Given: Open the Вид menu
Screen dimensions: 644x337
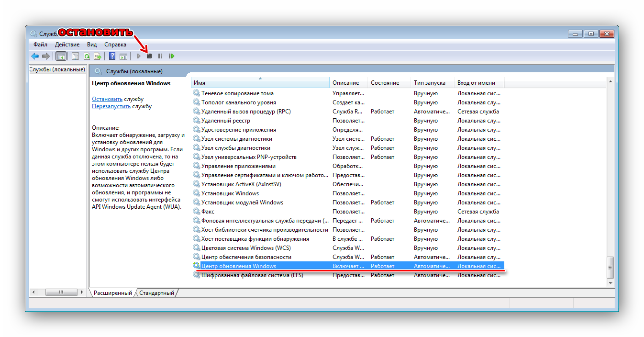Looking at the screenshot, I should [x=92, y=45].
